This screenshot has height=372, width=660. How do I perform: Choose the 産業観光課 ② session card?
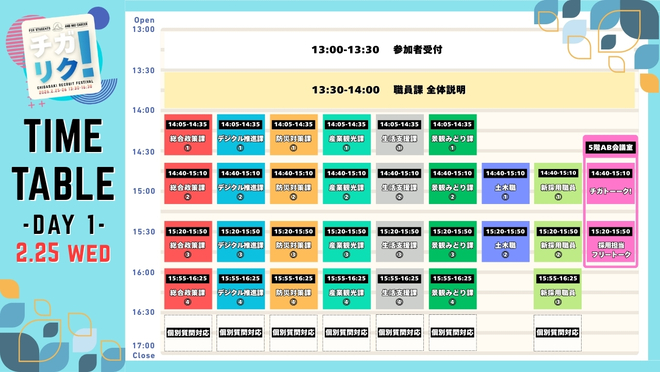click(347, 183)
